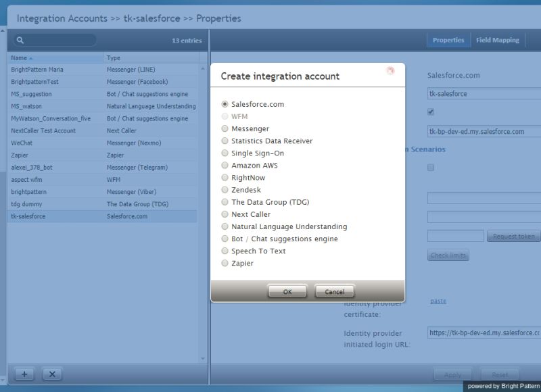Select the Zapier account type
Viewport: 541px width, 392px height.
[224, 262]
